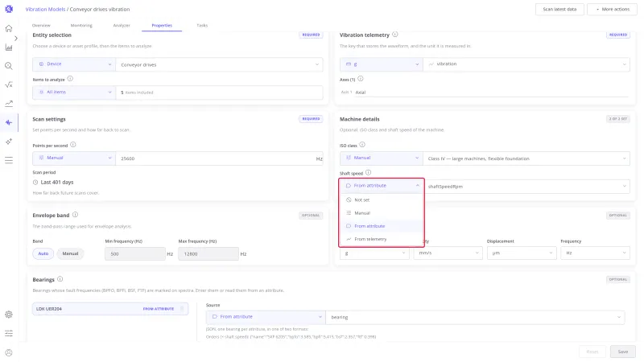Open the µm displacement unit dropdown
This screenshot has height=362, width=644.
click(x=522, y=253)
